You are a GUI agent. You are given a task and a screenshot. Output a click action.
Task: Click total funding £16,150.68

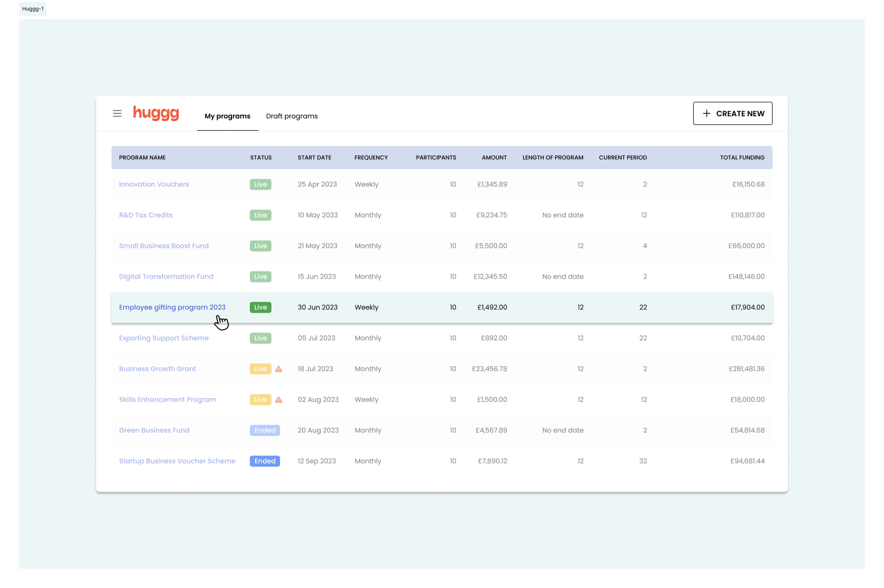coord(749,184)
